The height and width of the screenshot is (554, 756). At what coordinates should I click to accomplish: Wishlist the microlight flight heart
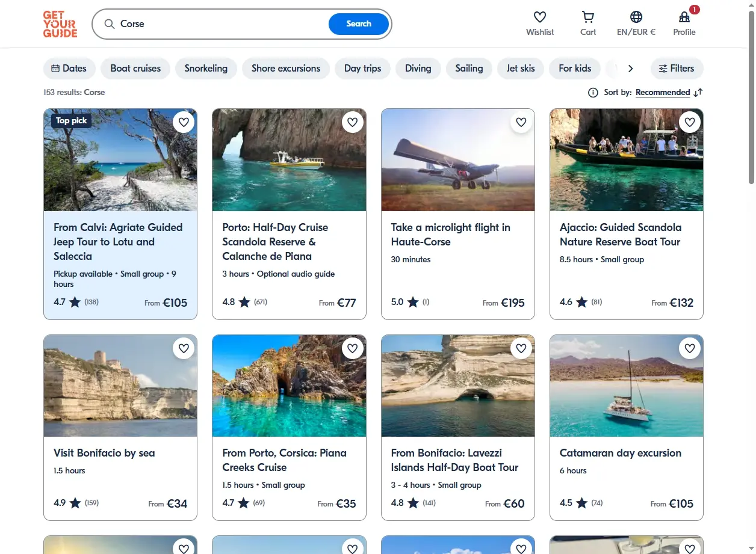pyautogui.click(x=521, y=122)
